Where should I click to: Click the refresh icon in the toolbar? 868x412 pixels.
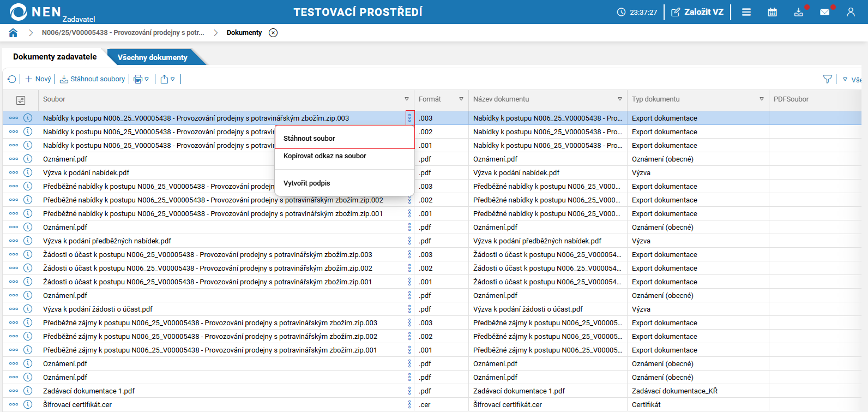click(x=12, y=79)
